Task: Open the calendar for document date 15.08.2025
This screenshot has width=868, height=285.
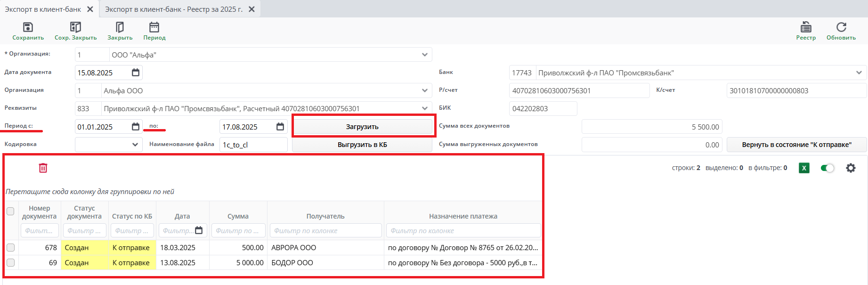Action: click(x=136, y=73)
